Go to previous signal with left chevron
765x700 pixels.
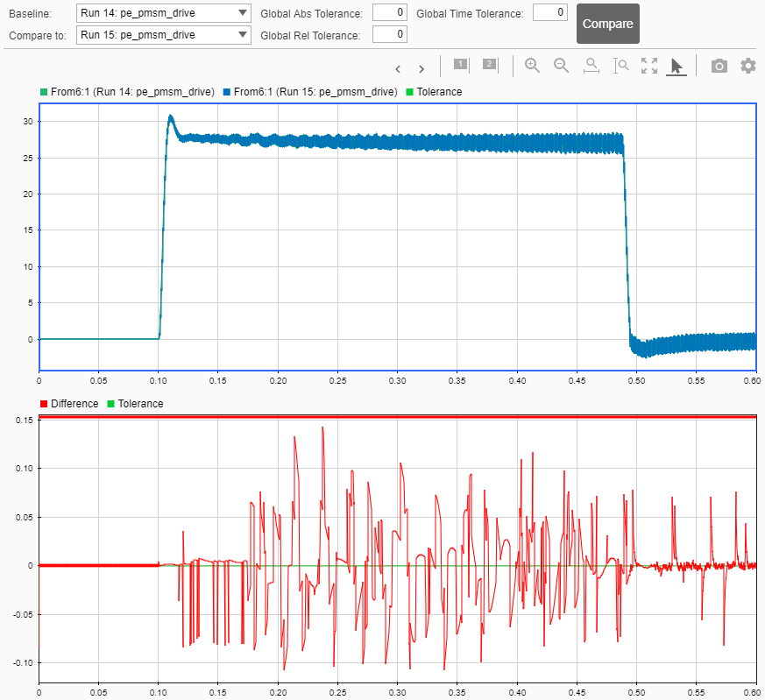tap(398, 69)
